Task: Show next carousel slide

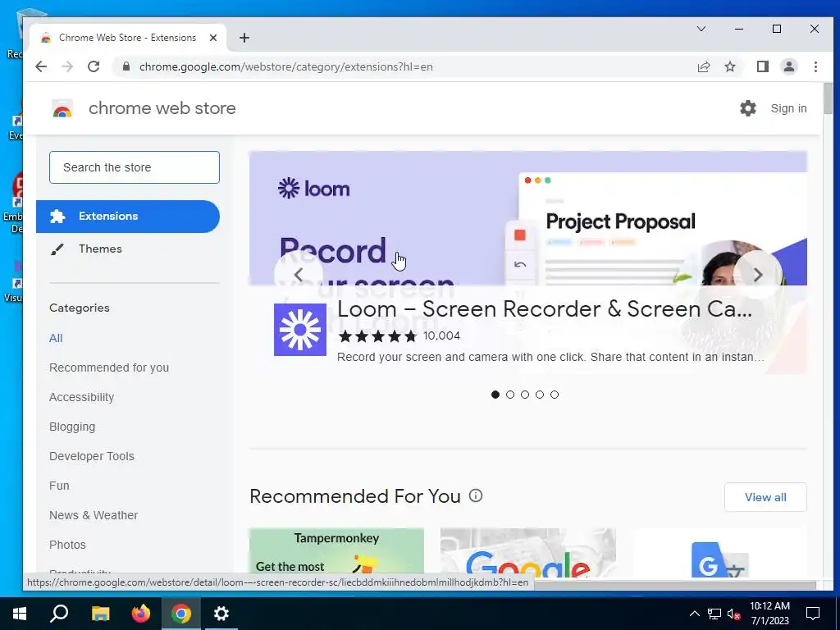Action: coord(757,275)
